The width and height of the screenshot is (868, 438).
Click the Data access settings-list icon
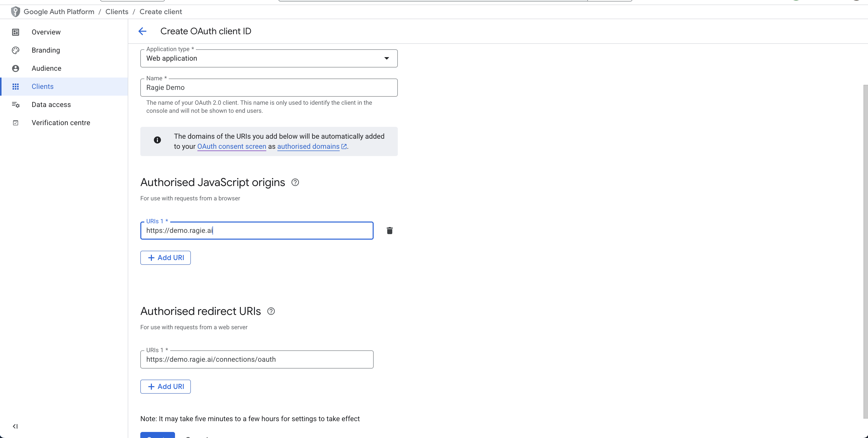click(16, 105)
